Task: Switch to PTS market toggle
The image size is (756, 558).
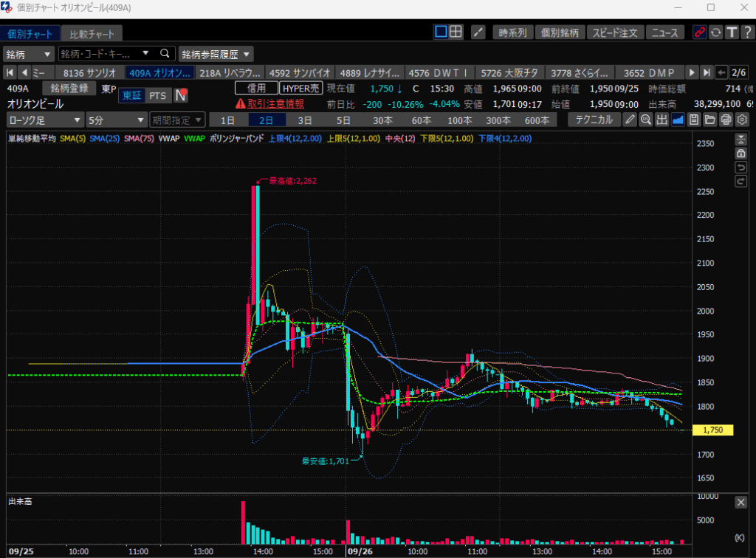Action: (157, 95)
